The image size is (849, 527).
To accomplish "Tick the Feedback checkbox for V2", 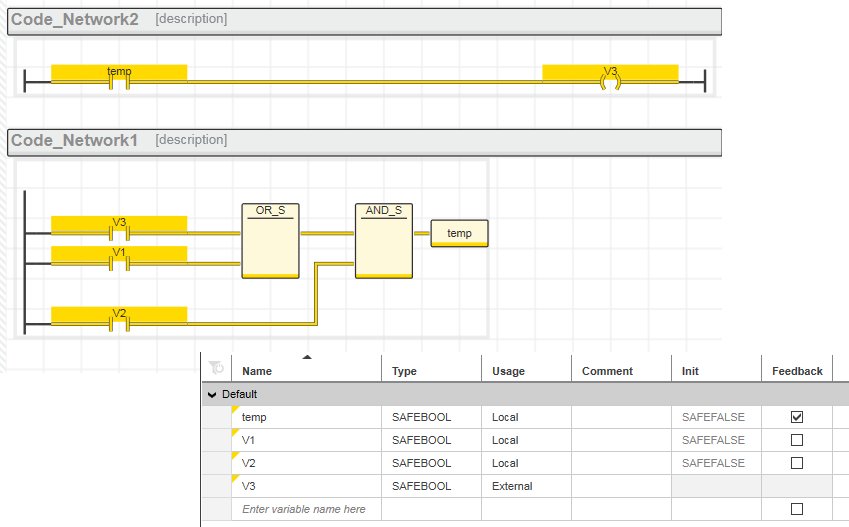I will pyautogui.click(x=796, y=463).
